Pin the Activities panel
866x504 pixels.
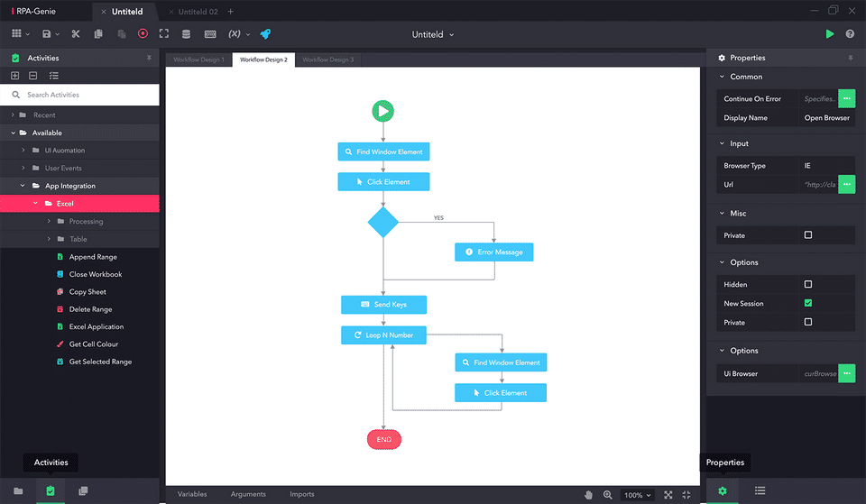[x=149, y=58]
